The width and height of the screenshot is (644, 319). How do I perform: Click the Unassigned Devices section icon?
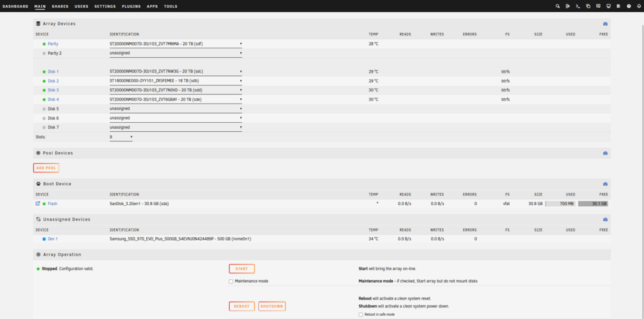click(38, 219)
